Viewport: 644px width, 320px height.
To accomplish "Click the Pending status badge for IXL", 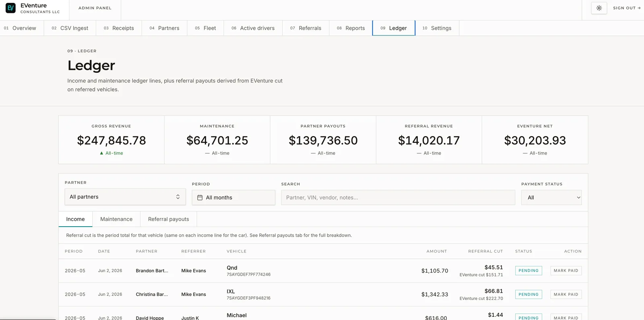I will click(528, 294).
